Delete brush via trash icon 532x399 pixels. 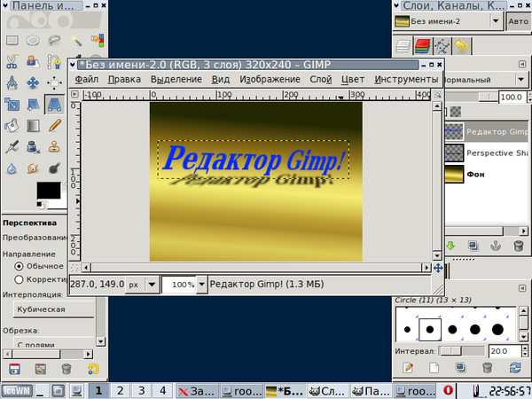tap(487, 368)
